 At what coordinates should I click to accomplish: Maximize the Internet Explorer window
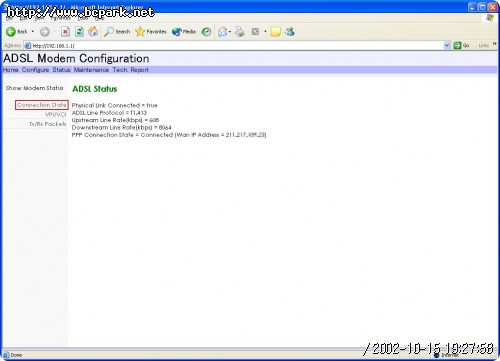click(483, 7)
